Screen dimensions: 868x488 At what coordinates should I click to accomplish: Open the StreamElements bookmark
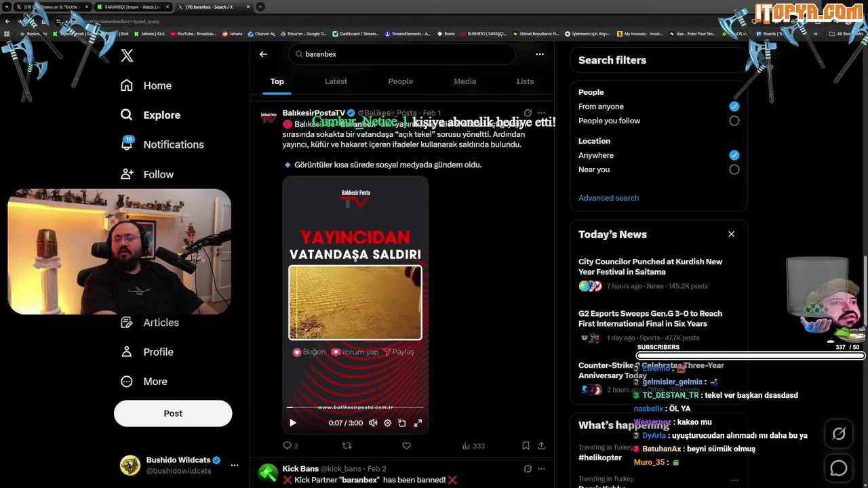coord(408,33)
